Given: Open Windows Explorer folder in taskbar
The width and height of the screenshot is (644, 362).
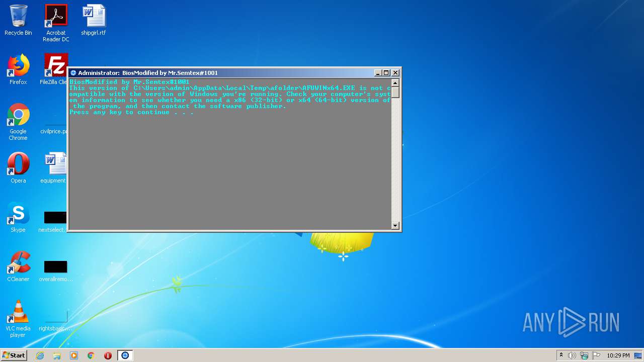Looking at the screenshot, I should click(57, 355).
